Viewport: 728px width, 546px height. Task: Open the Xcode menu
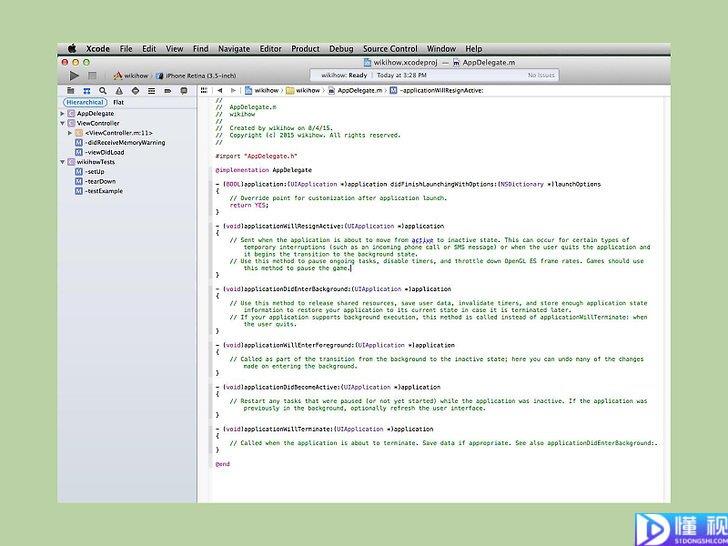tap(98, 49)
